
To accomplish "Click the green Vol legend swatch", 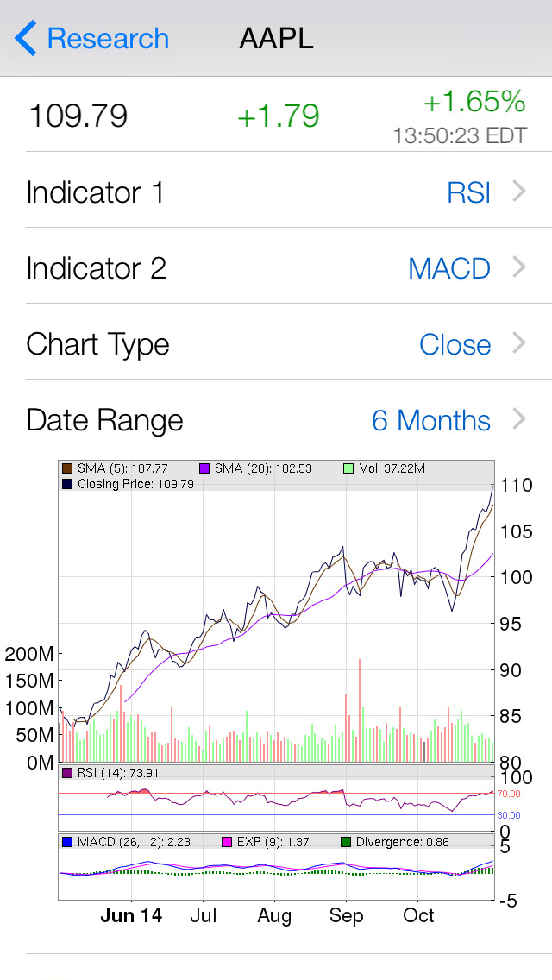I will tap(348, 468).
